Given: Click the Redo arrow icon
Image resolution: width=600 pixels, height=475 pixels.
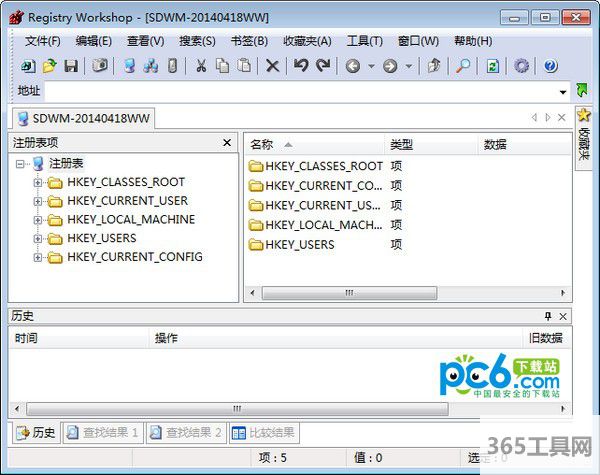Looking at the screenshot, I should click(x=322, y=66).
